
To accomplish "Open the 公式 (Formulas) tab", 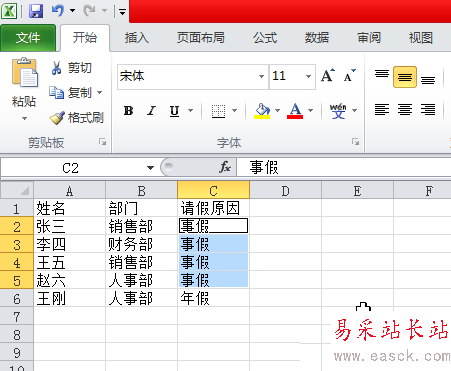I will [x=265, y=38].
